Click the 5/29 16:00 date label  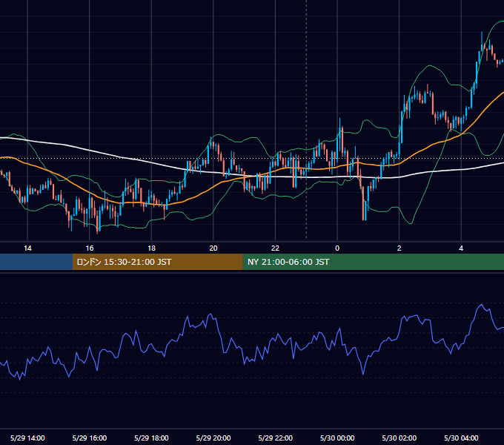point(90,438)
